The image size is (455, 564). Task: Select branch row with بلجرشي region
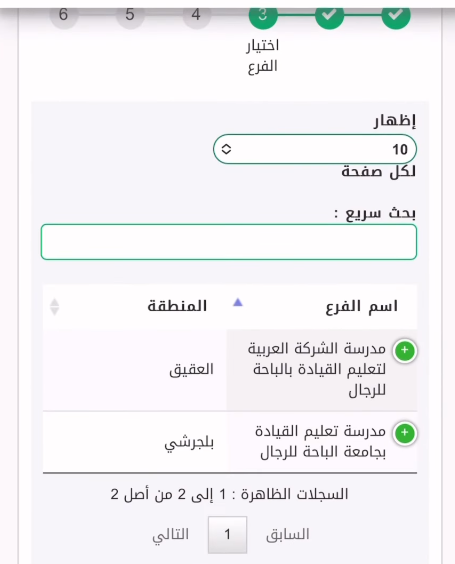coord(230,442)
